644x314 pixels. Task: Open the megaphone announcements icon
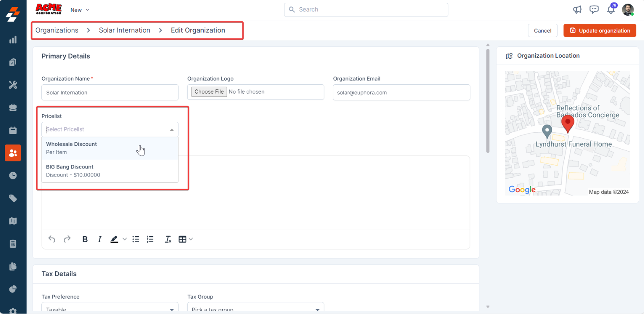[x=577, y=10]
